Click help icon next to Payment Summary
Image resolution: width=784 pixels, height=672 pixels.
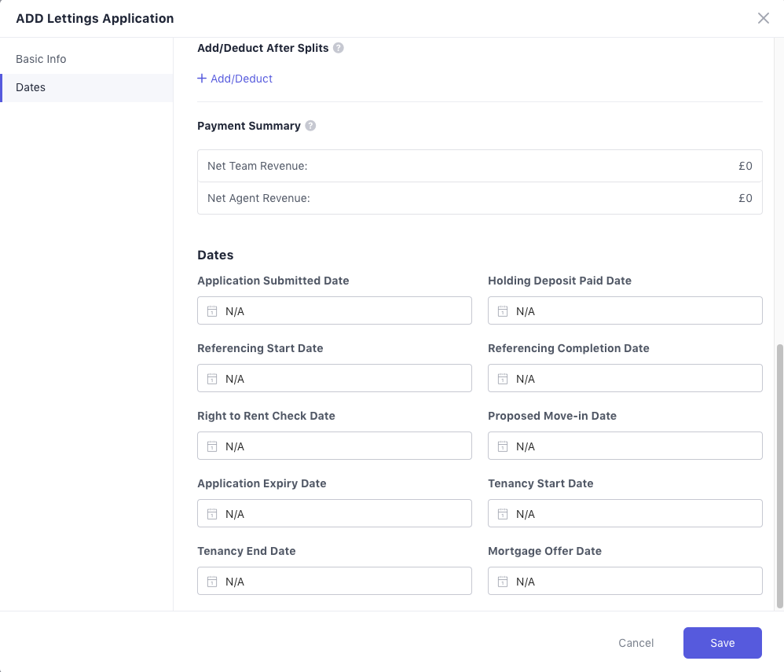tap(310, 126)
